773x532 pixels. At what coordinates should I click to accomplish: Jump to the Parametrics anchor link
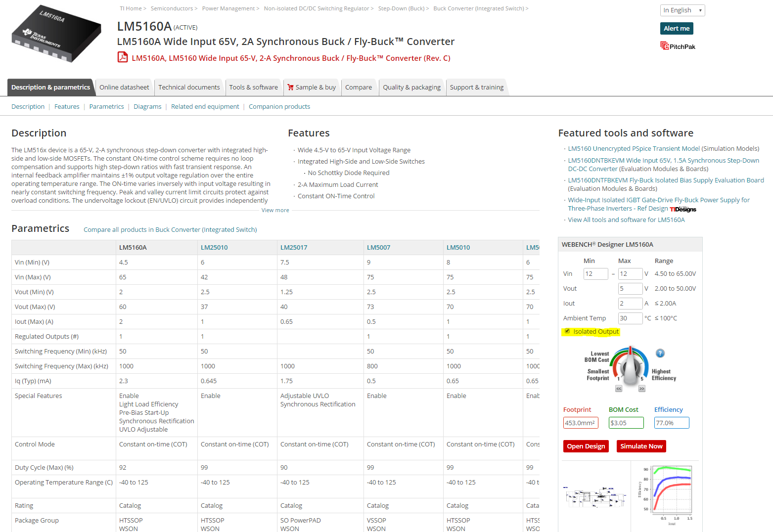pos(106,106)
